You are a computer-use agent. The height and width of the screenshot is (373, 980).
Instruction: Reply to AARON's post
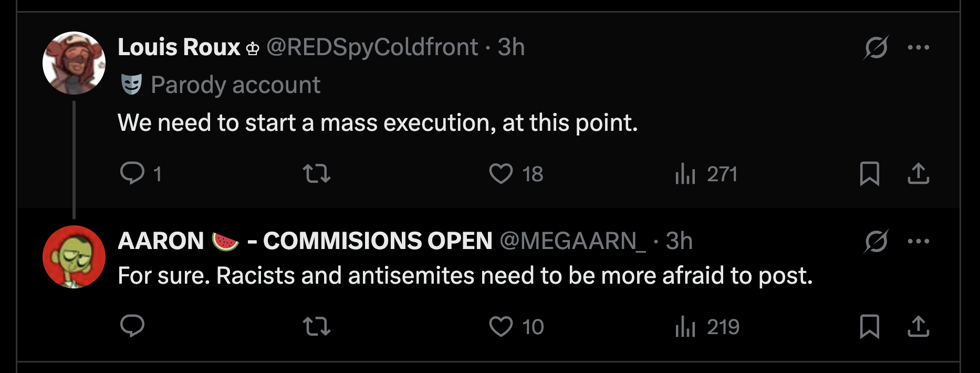(x=132, y=326)
